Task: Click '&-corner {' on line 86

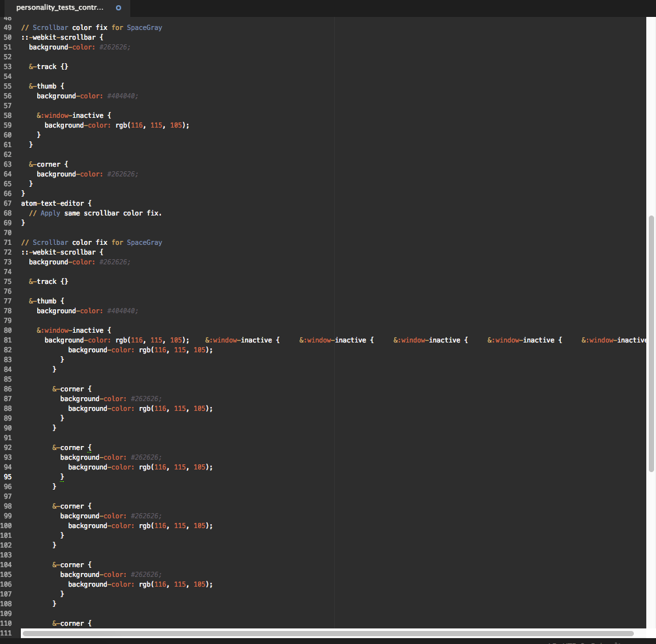Action: pyautogui.click(x=72, y=389)
